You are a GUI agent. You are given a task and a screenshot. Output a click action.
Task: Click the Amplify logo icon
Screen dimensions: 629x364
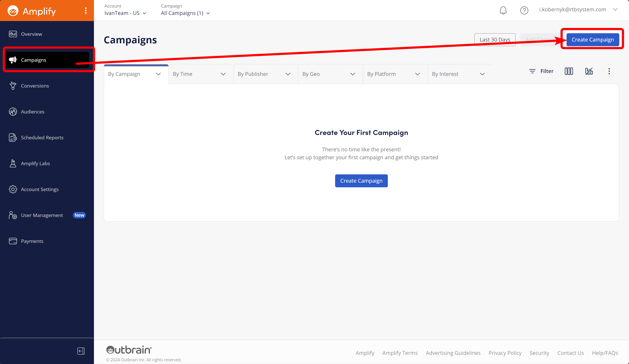coord(13,11)
